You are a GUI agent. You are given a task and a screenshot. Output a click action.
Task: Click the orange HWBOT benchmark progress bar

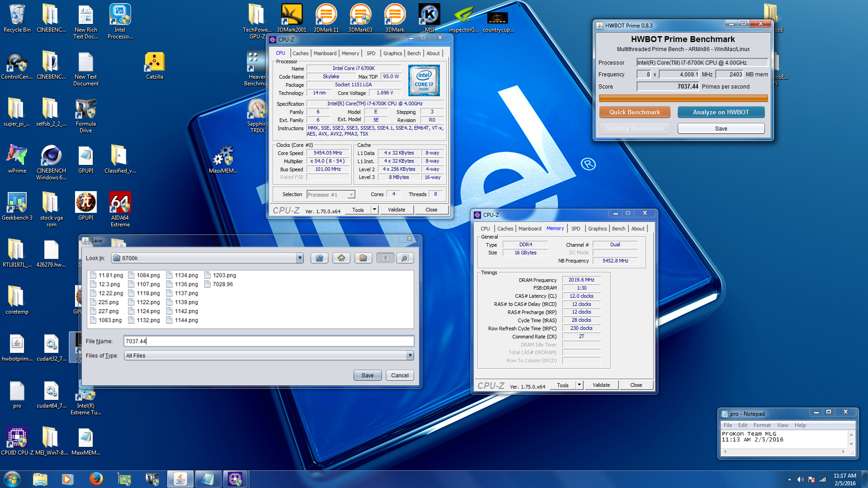683,98
